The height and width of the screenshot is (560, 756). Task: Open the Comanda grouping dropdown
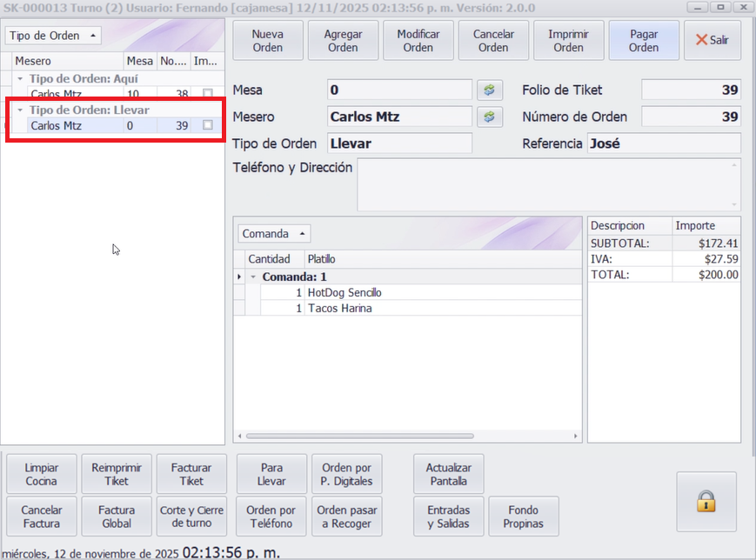click(x=273, y=234)
